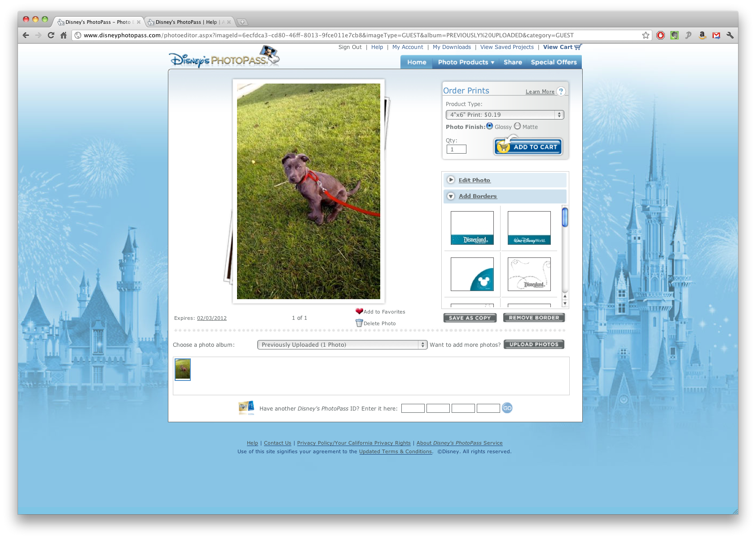The width and height of the screenshot is (756, 539).
Task: Open About Disney's PhotoPass Service link
Action: [x=460, y=443]
